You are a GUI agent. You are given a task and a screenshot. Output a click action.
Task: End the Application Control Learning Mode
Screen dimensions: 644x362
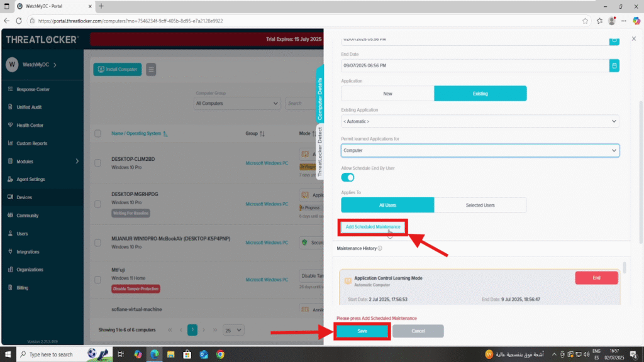[x=596, y=278]
